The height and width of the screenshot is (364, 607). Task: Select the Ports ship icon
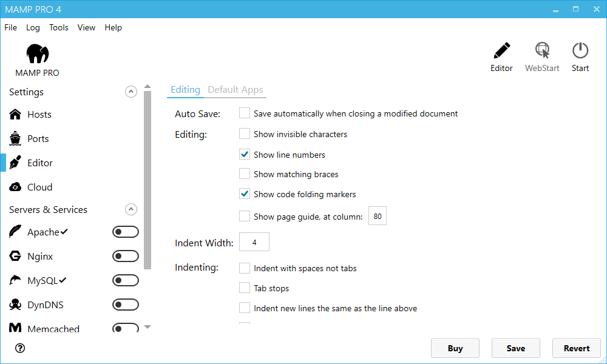15,138
